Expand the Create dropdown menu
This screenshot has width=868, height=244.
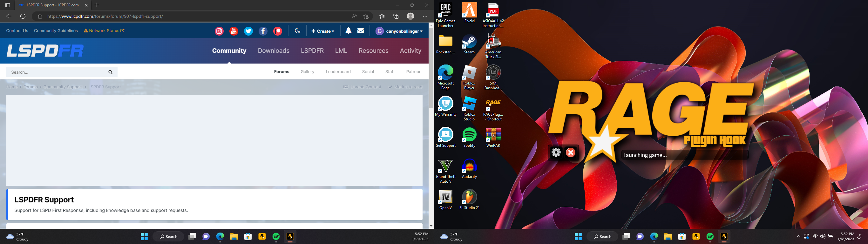(x=323, y=31)
